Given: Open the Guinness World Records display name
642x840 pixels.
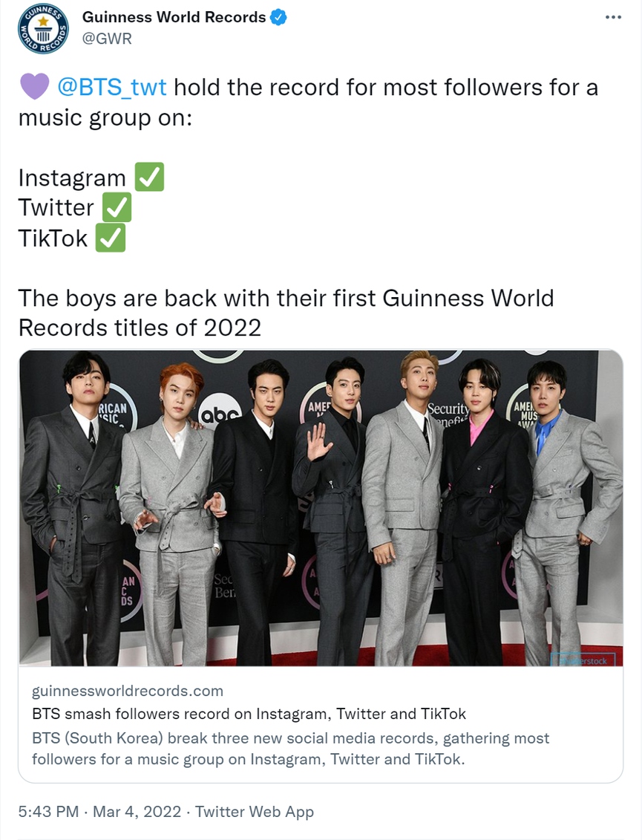Looking at the screenshot, I should (174, 16).
